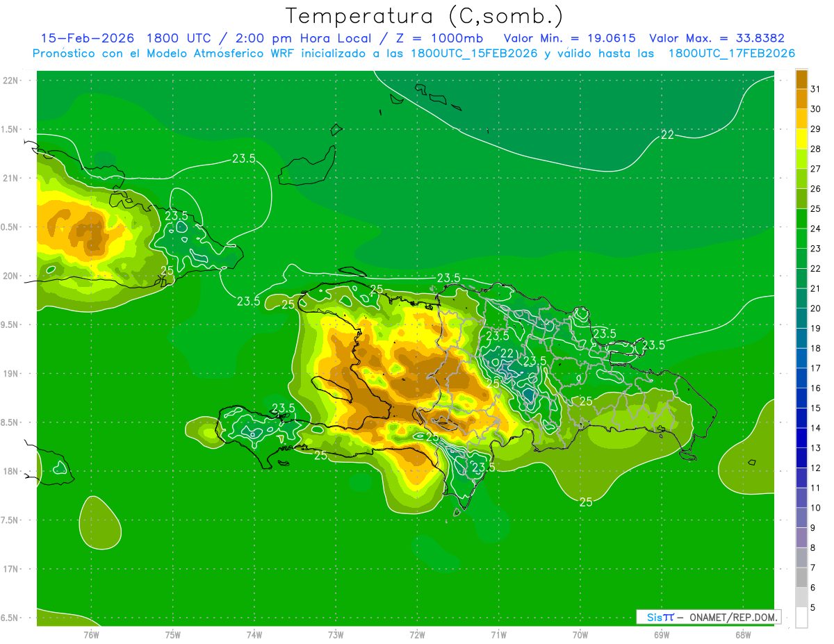Click longitude axis label "72W"

click(x=417, y=634)
